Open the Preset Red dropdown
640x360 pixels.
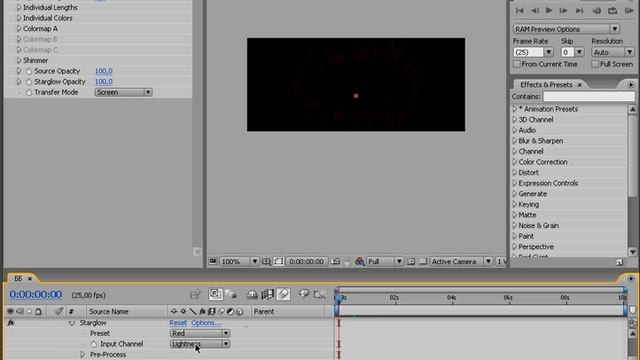point(200,333)
